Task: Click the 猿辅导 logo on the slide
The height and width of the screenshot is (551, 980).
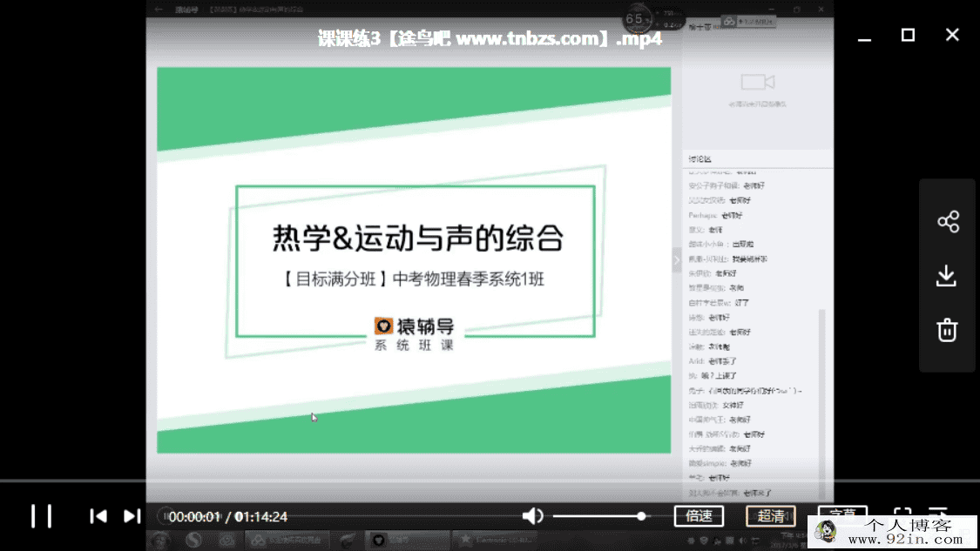Action: pyautogui.click(x=415, y=326)
